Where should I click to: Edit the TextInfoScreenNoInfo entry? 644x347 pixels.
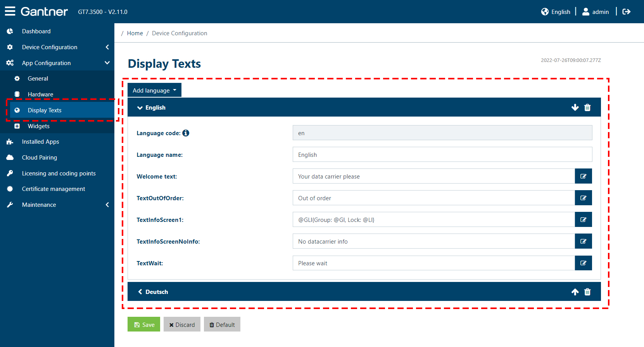coord(583,241)
